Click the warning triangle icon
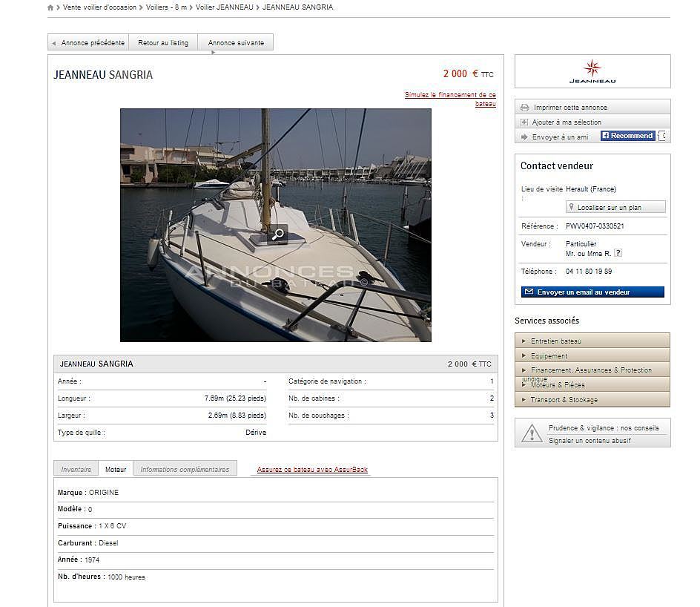Viewport: 700px width, 607px height. (532, 433)
